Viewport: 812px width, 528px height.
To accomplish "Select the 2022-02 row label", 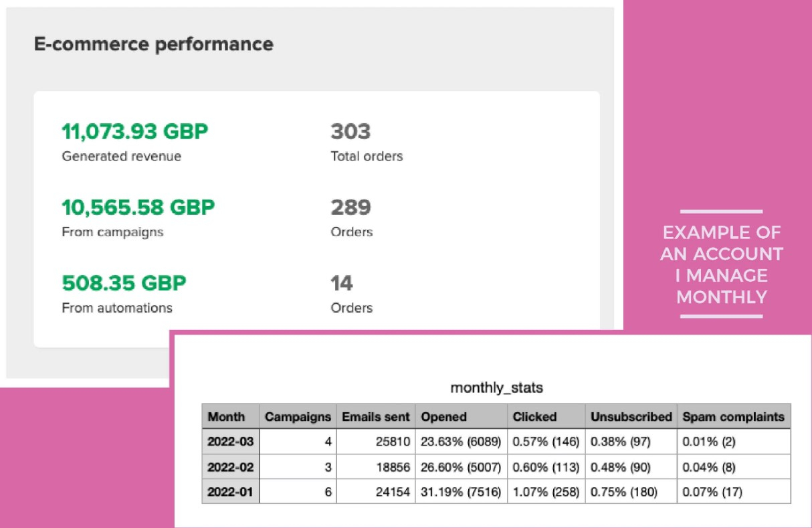I will click(x=231, y=466).
